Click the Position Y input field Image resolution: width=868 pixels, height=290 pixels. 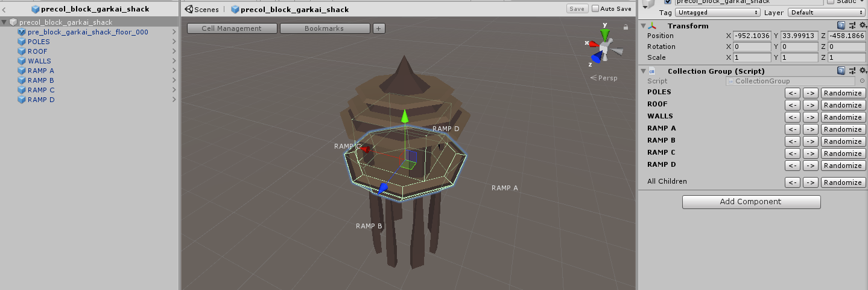(x=800, y=36)
